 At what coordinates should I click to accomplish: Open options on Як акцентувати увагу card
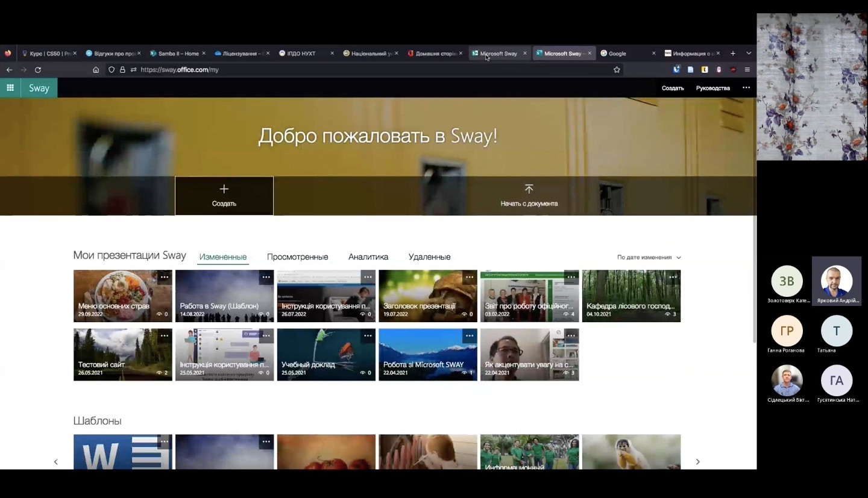click(571, 335)
